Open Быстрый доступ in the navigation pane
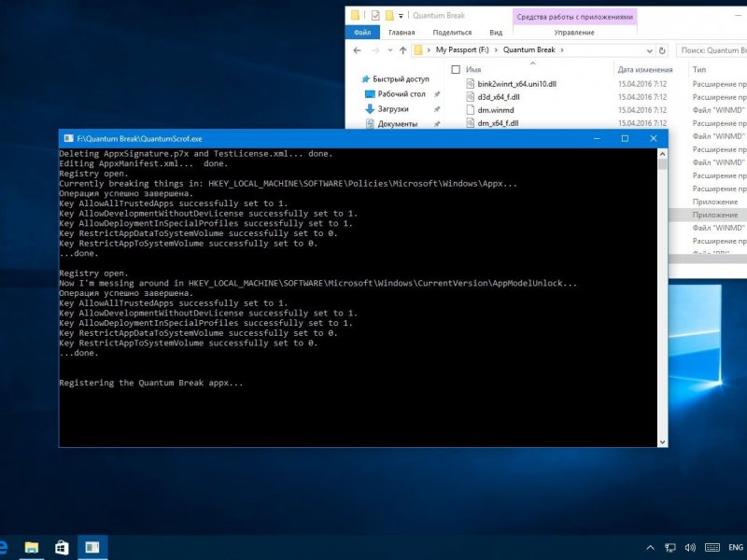747x560 pixels. point(401,79)
